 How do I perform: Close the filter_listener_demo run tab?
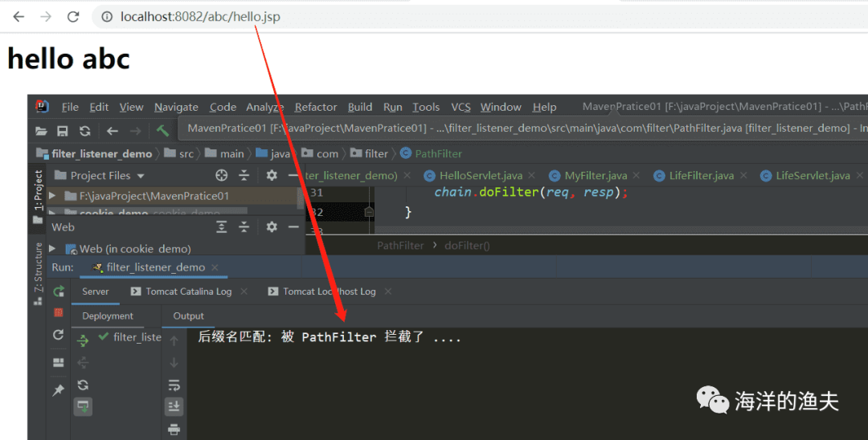215,267
